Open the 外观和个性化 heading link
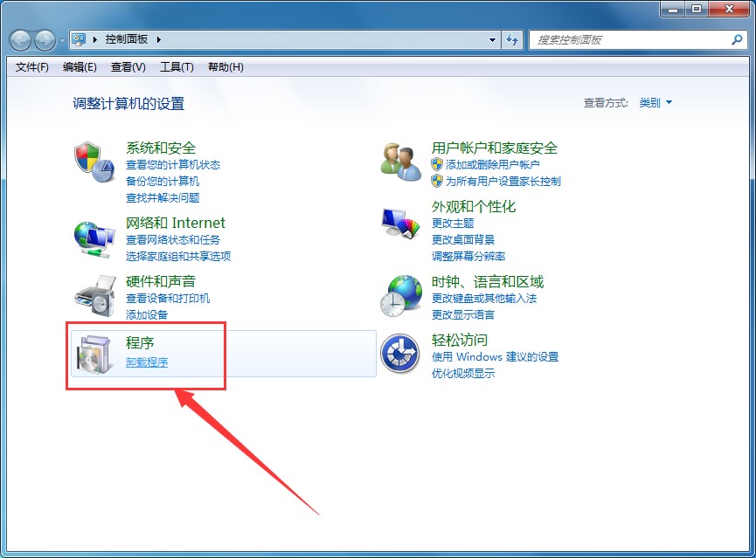 point(474,206)
